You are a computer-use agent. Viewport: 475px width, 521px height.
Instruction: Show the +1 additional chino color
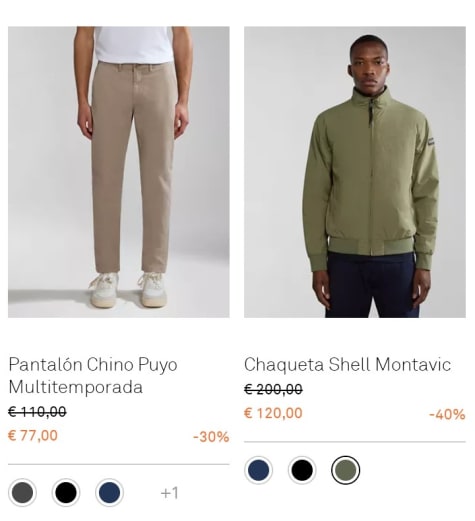click(x=170, y=493)
